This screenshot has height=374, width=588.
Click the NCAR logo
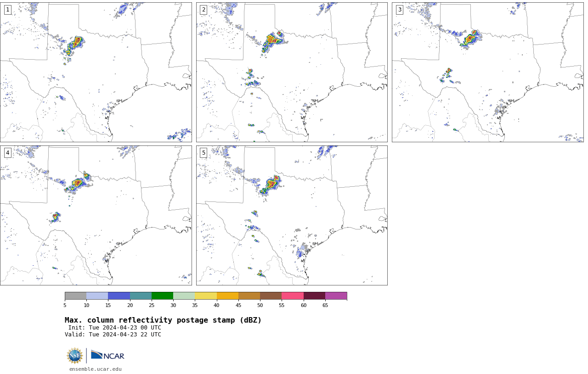coord(107,356)
